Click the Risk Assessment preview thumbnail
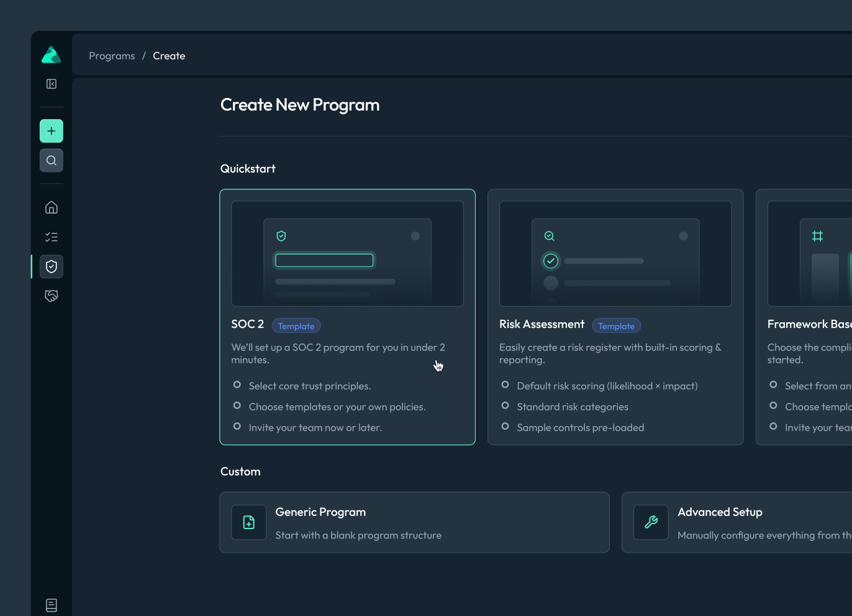Viewport: 852px width, 616px height. click(x=615, y=253)
